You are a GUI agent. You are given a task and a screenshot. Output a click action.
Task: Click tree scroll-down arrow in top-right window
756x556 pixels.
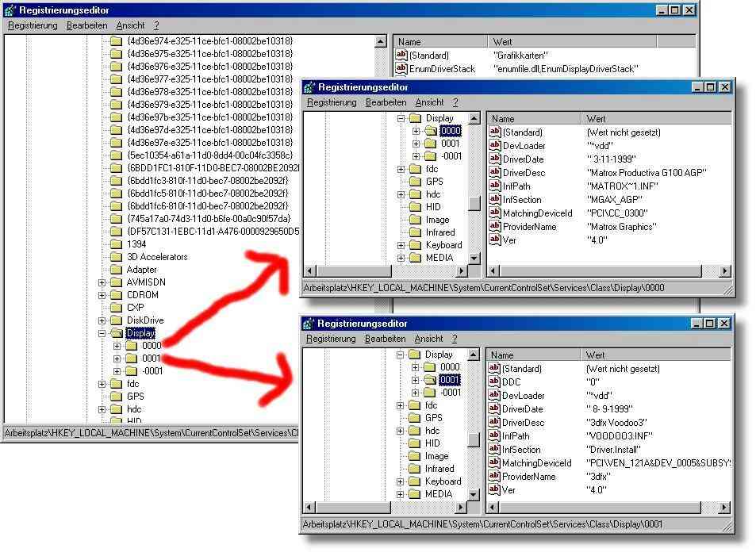tap(474, 258)
